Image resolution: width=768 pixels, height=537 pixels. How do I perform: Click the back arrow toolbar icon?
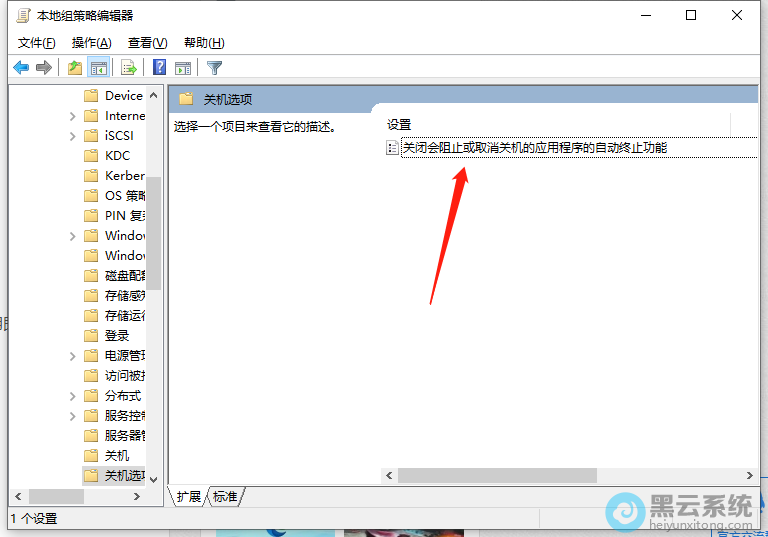tap(21, 68)
